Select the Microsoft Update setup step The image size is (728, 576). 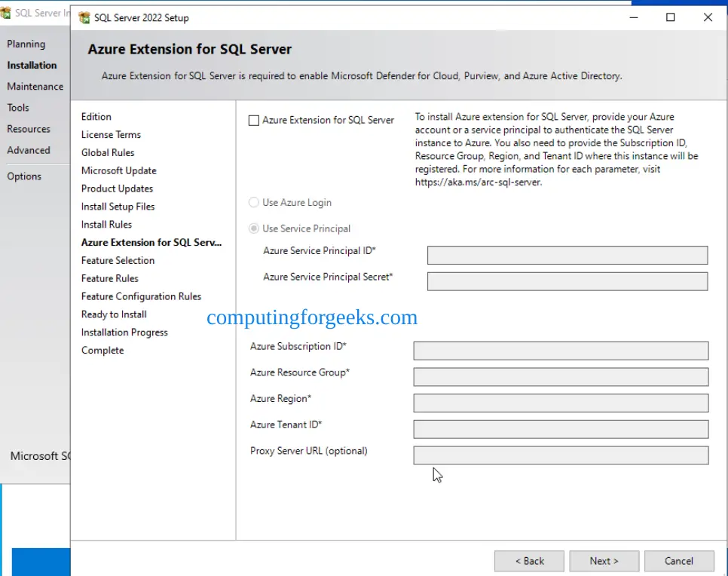pyautogui.click(x=119, y=171)
